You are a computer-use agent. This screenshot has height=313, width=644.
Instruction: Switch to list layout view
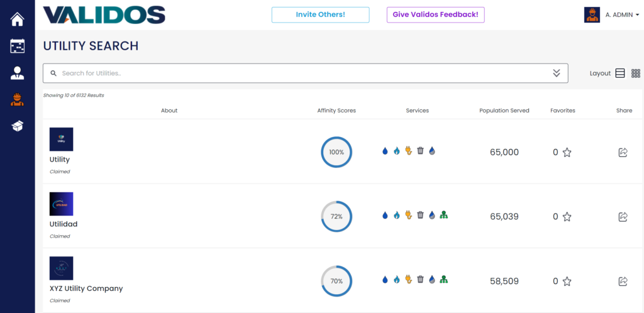[x=620, y=74]
